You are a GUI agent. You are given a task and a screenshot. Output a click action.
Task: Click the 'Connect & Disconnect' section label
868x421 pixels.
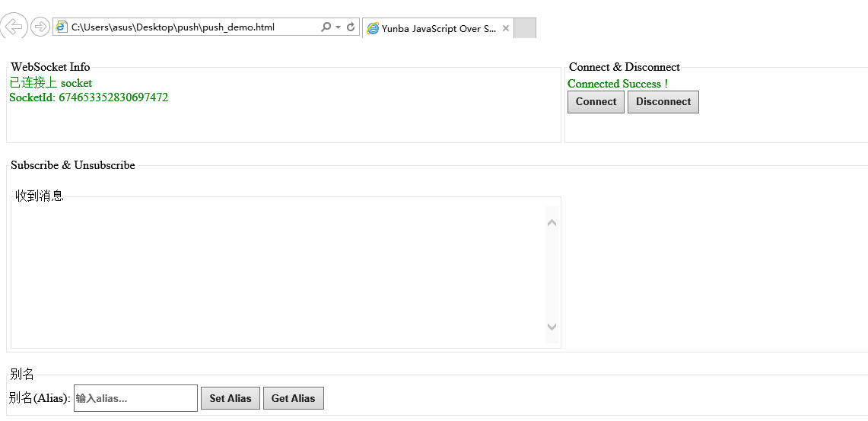click(625, 67)
